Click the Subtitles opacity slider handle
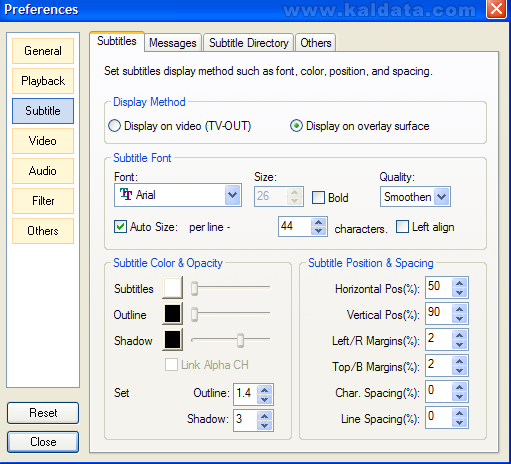Screen dimensions: 511x464 pos(194,288)
